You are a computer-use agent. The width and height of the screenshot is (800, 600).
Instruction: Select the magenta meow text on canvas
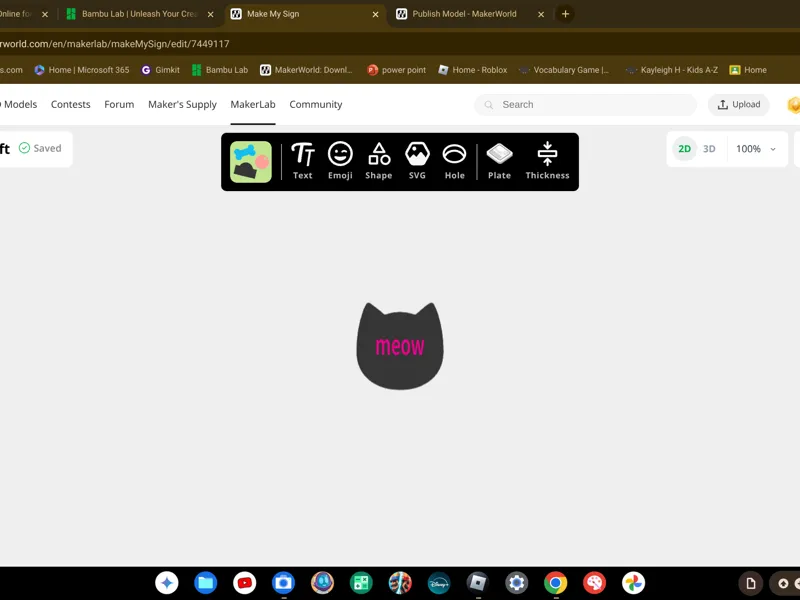coord(399,346)
